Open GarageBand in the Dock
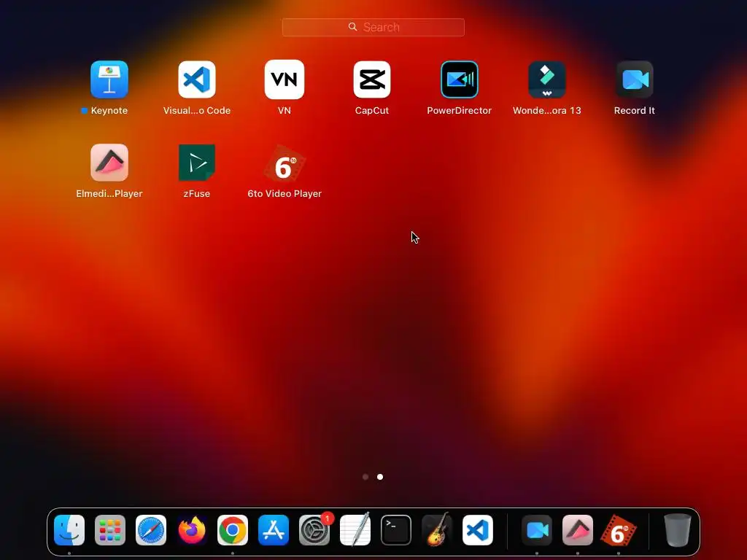747x560 pixels. click(x=437, y=529)
